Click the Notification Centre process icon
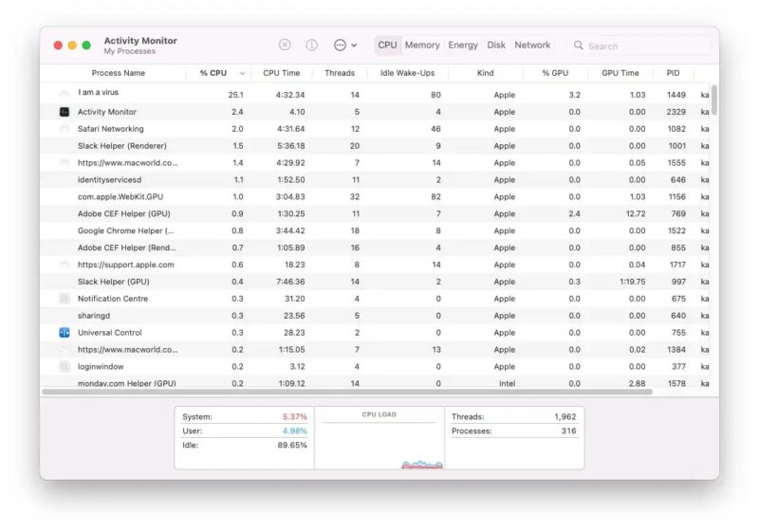The height and width of the screenshot is (532, 759). [65, 299]
